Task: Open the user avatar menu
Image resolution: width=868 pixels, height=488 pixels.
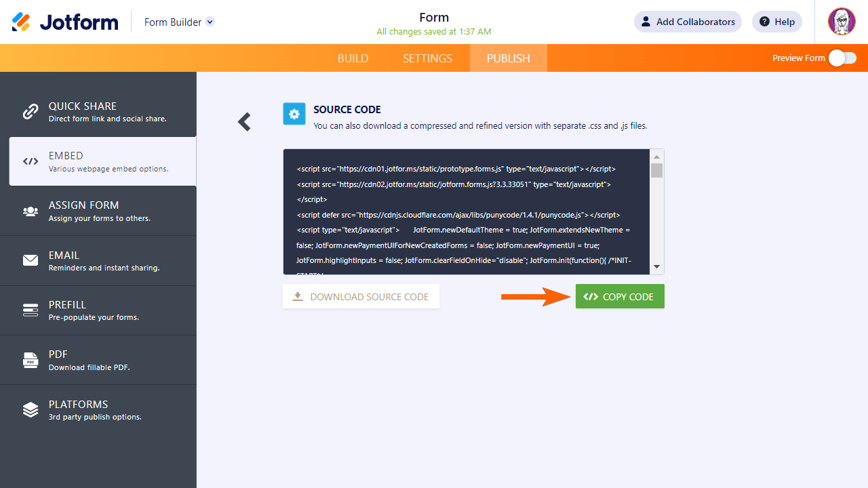Action: [842, 22]
